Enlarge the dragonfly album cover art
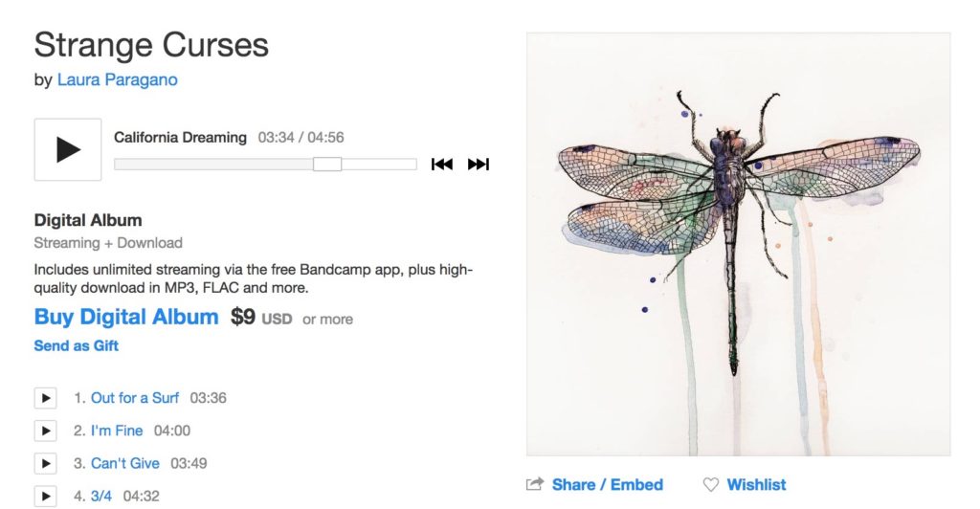Screen dimensions: 980x509 coord(738,244)
